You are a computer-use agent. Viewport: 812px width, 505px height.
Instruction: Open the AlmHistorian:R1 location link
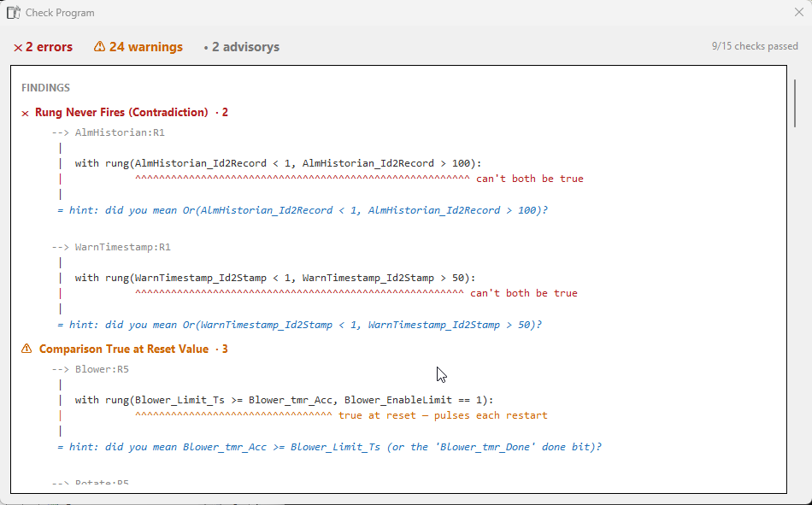[x=120, y=132]
